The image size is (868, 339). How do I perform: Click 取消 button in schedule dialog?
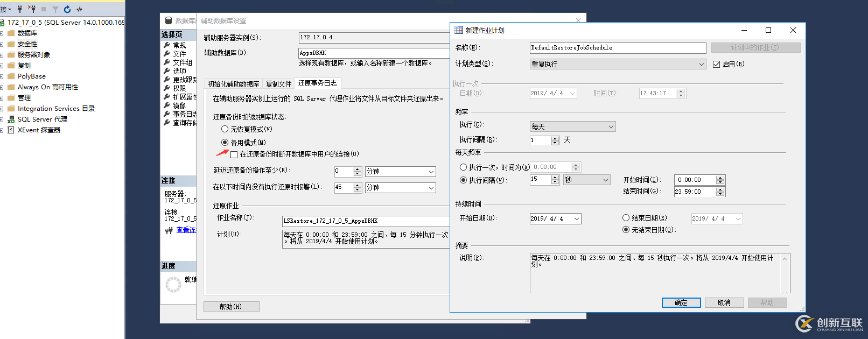click(724, 302)
